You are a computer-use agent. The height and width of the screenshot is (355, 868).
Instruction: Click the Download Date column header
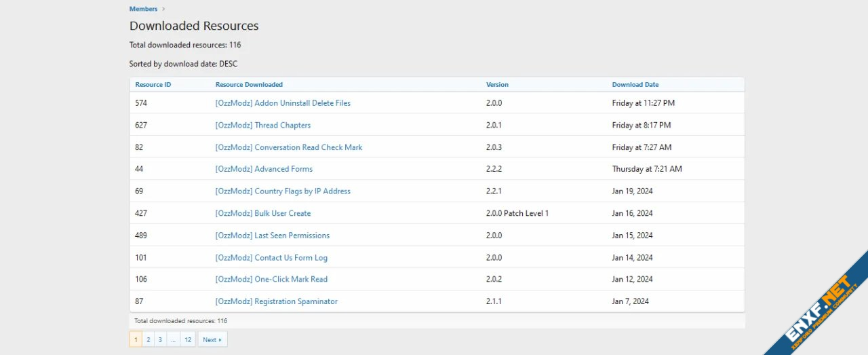click(x=635, y=85)
